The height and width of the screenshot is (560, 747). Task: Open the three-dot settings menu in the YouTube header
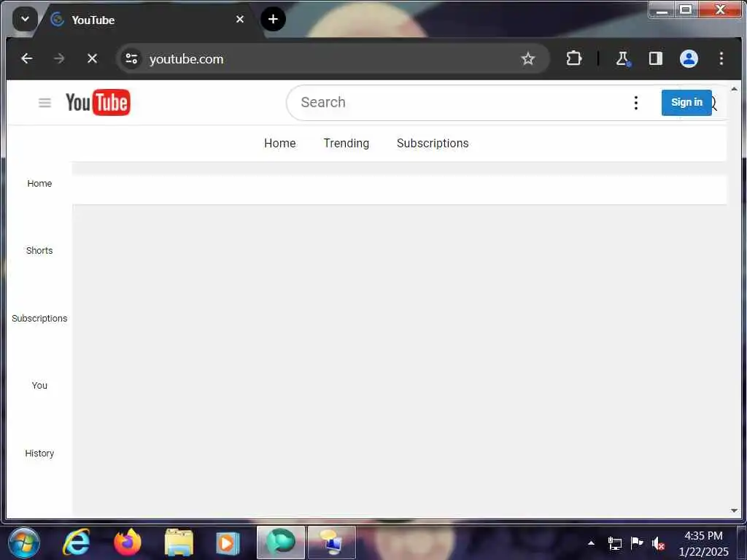click(x=635, y=102)
